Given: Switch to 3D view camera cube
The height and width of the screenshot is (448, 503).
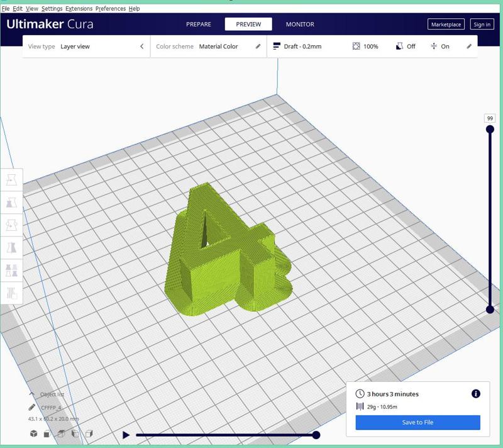Looking at the screenshot, I should tap(33, 434).
